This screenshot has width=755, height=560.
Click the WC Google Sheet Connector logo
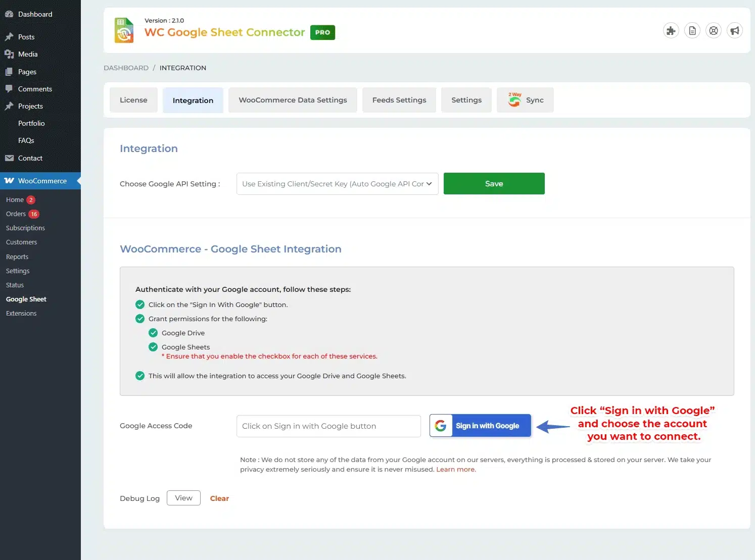pyautogui.click(x=124, y=30)
